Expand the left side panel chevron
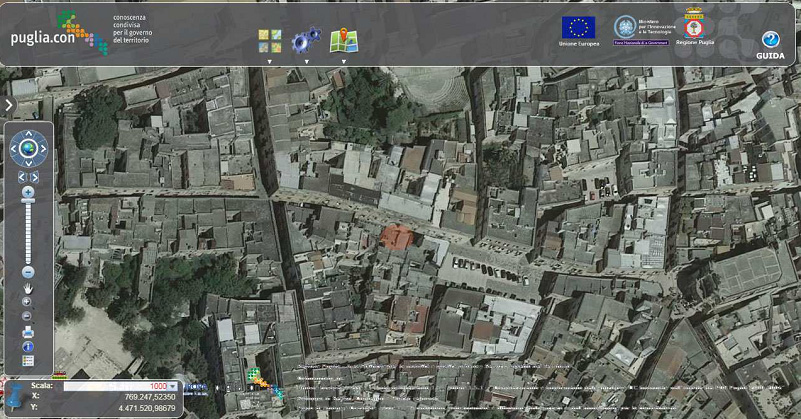Viewport: 801px width, 419px height. [x=8, y=104]
